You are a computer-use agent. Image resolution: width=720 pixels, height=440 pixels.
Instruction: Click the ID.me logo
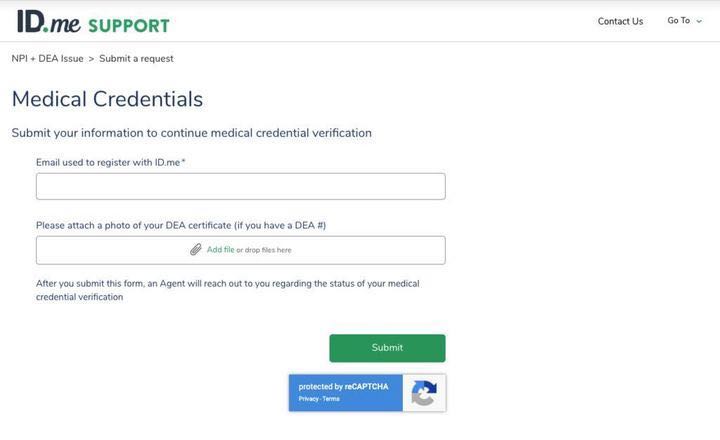pos(49,22)
